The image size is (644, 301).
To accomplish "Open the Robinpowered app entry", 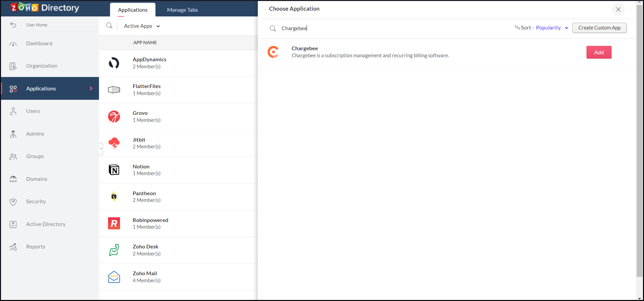I will [178, 223].
